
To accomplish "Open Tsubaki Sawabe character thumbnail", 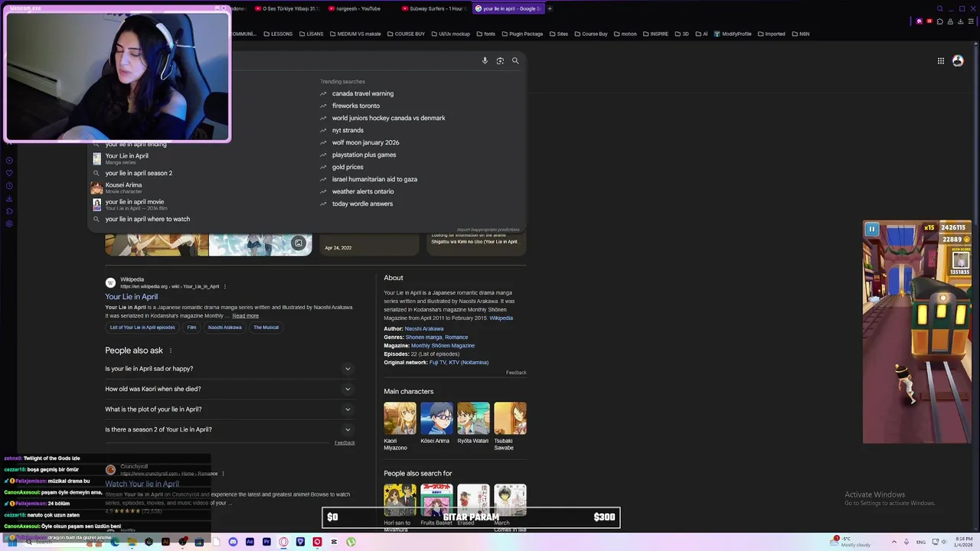I will [510, 419].
